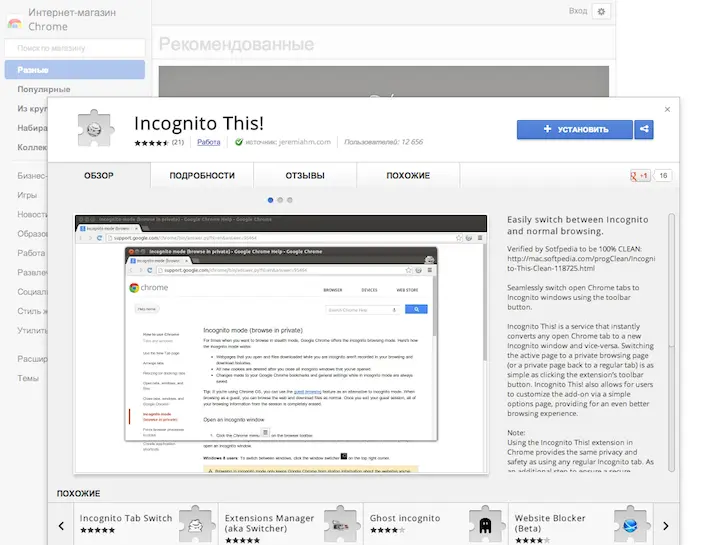
Task: Click the softpedia URL in description
Action: point(581,264)
